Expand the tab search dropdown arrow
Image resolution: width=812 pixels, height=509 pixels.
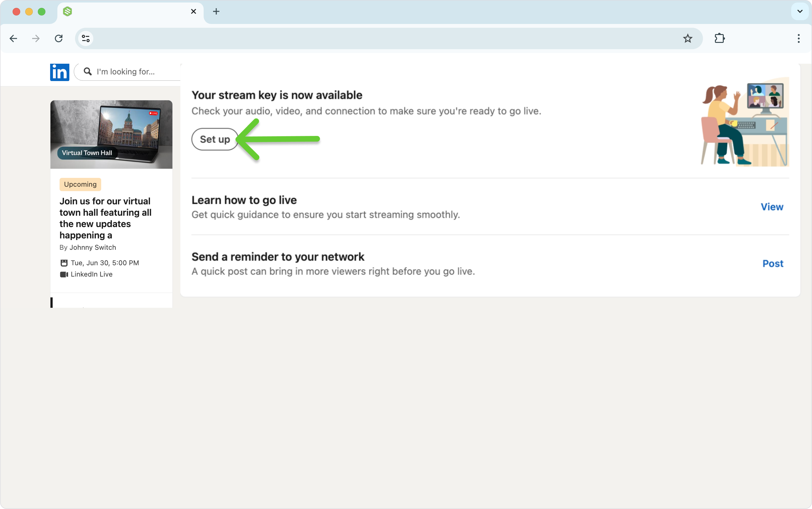pos(800,11)
